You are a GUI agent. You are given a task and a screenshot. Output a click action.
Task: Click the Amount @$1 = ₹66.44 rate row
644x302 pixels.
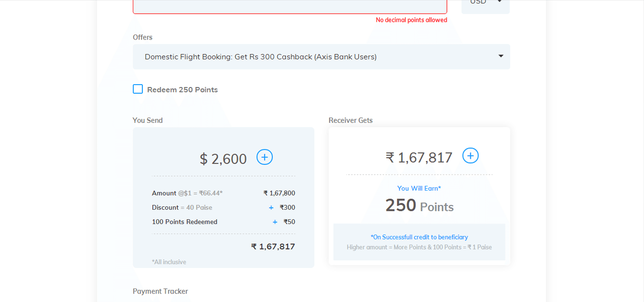click(x=223, y=193)
